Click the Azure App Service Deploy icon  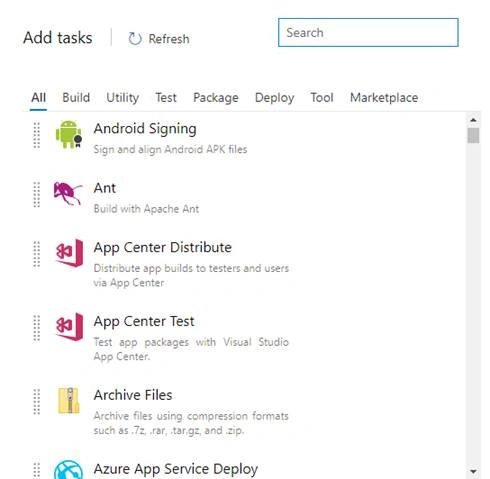click(x=68, y=470)
